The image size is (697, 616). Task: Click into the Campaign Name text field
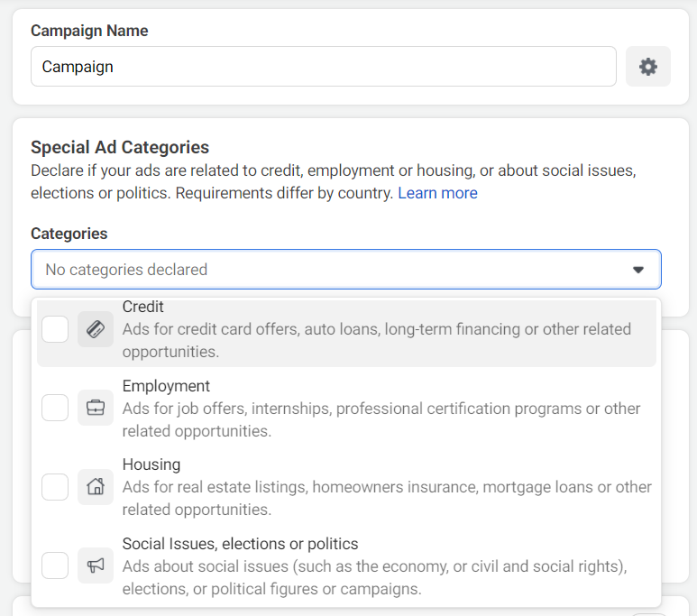pyautogui.click(x=323, y=67)
